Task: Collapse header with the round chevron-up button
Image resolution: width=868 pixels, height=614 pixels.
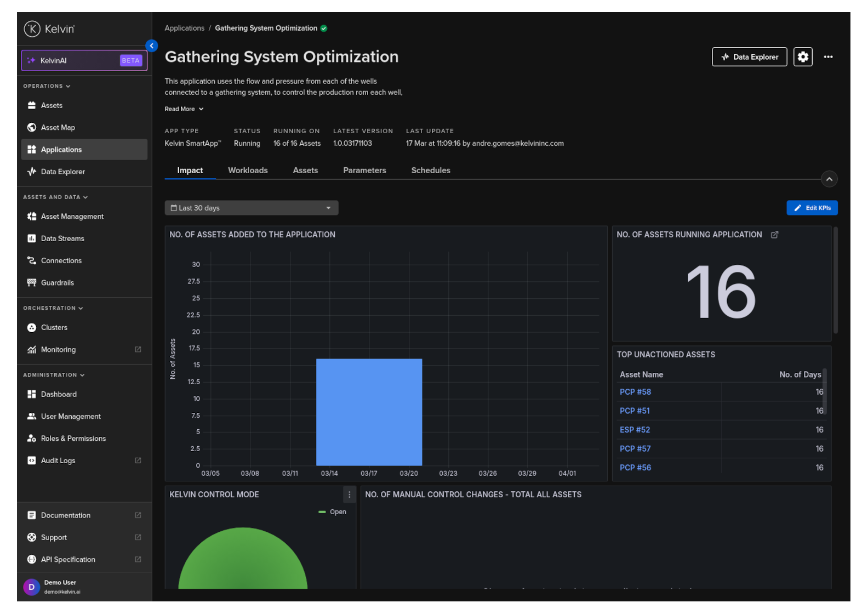Action: click(829, 179)
